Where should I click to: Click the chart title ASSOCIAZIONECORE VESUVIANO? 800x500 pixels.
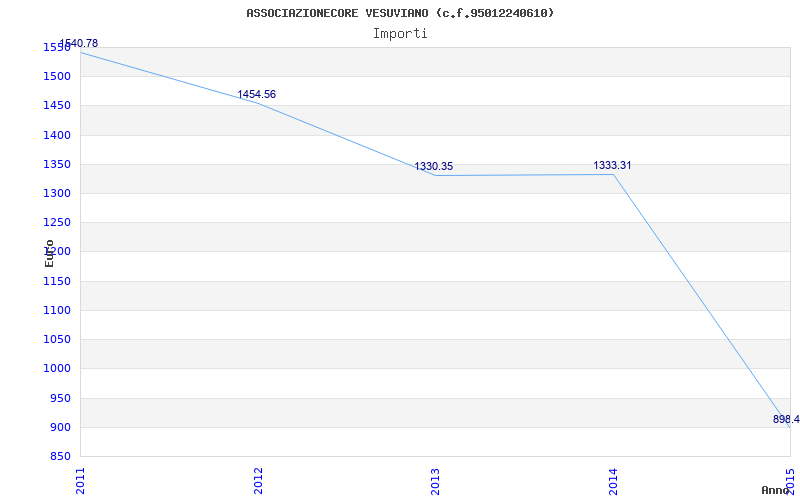(400, 13)
